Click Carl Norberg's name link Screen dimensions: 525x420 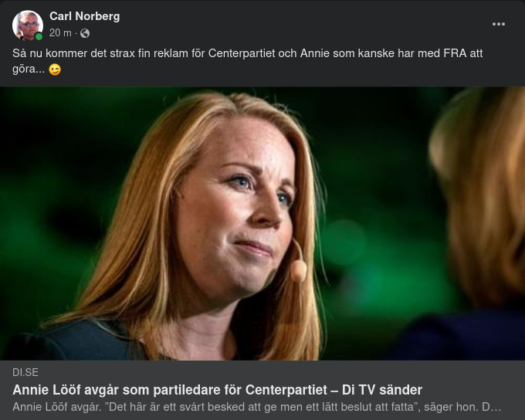point(84,16)
